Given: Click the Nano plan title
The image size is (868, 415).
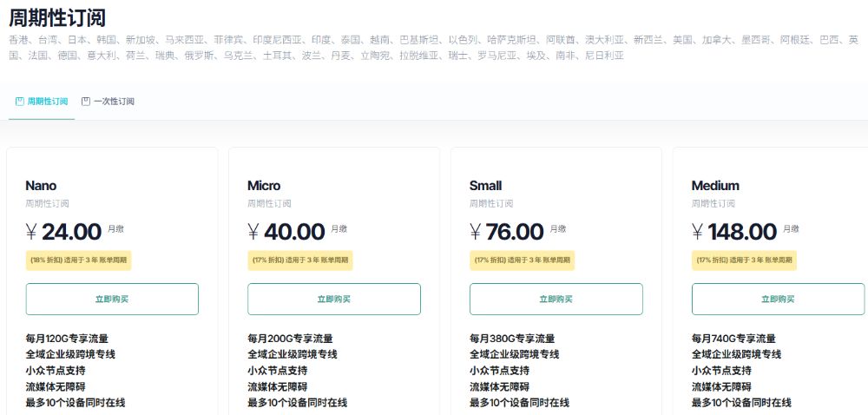Looking at the screenshot, I should pos(41,186).
